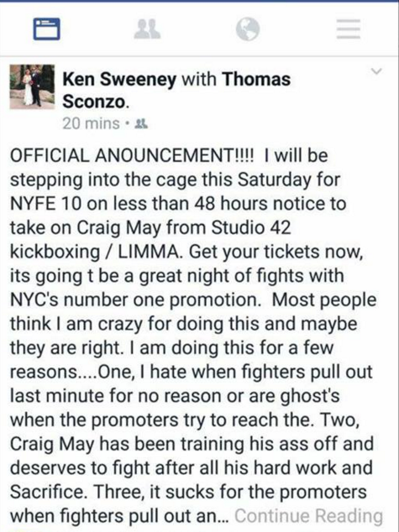Tap the 'NYC's number one promotion' line

(193, 300)
